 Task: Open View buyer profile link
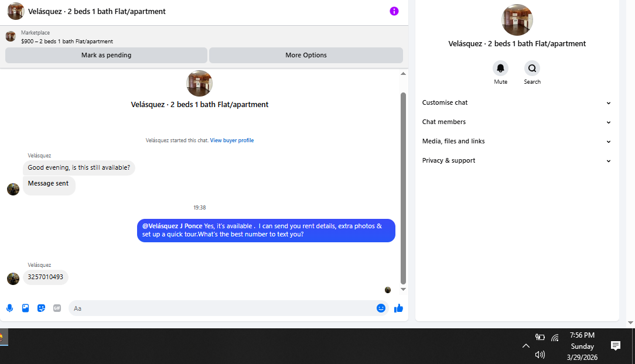coord(231,140)
